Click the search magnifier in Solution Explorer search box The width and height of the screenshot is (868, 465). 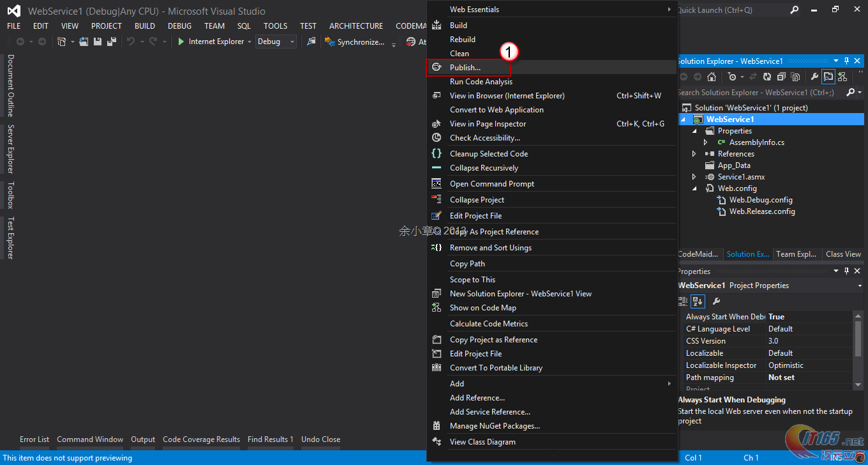tap(851, 93)
